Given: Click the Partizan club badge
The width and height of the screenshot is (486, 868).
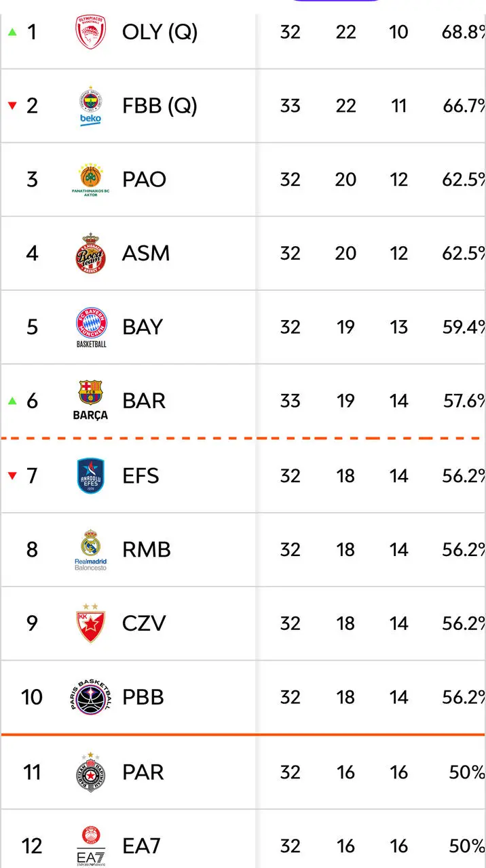Looking at the screenshot, I should pyautogui.click(x=90, y=772).
